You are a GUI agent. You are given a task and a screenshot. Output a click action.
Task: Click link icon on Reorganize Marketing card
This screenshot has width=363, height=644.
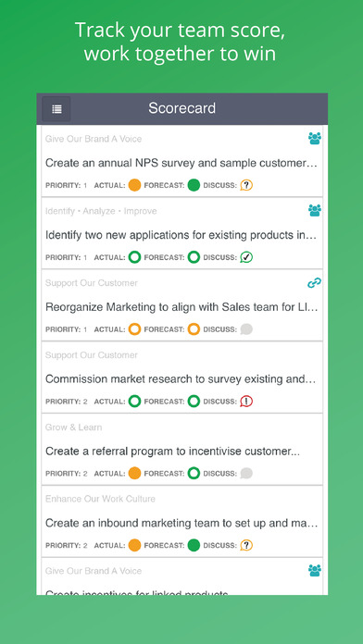(x=315, y=282)
